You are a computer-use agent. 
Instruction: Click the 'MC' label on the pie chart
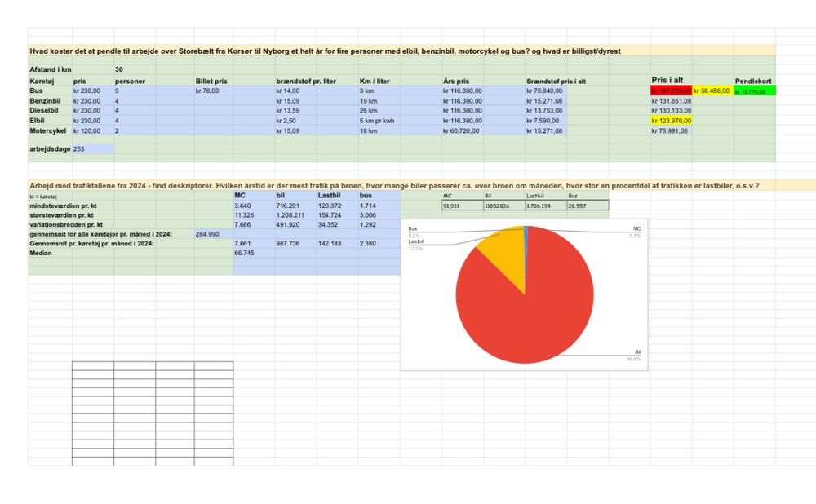tap(637, 229)
